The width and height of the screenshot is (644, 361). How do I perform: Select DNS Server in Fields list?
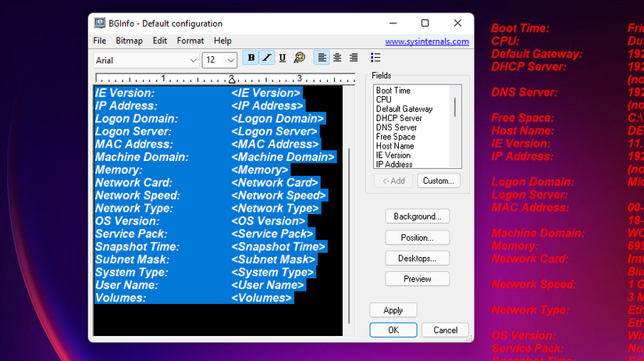click(397, 127)
